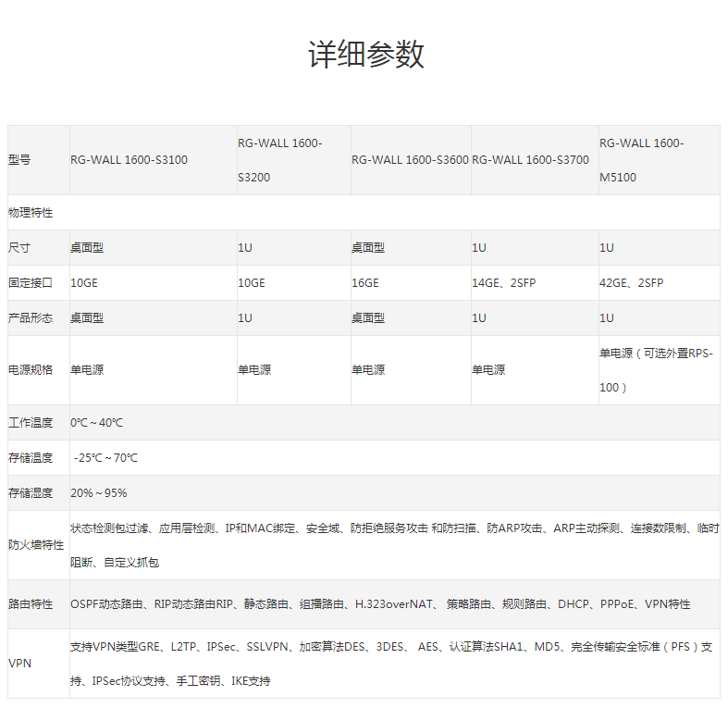Click the RG-WALL 1600-S3200 column header
728x708 pixels.
pos(280,160)
